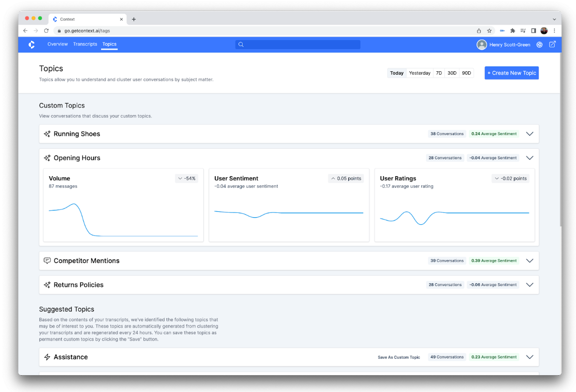The height and width of the screenshot is (392, 576).
Task: Expand the Returns Policies topic
Action: [x=530, y=285]
